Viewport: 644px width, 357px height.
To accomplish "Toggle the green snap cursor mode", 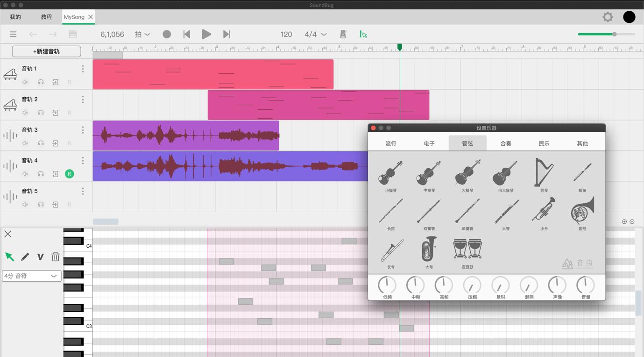I will coord(363,34).
